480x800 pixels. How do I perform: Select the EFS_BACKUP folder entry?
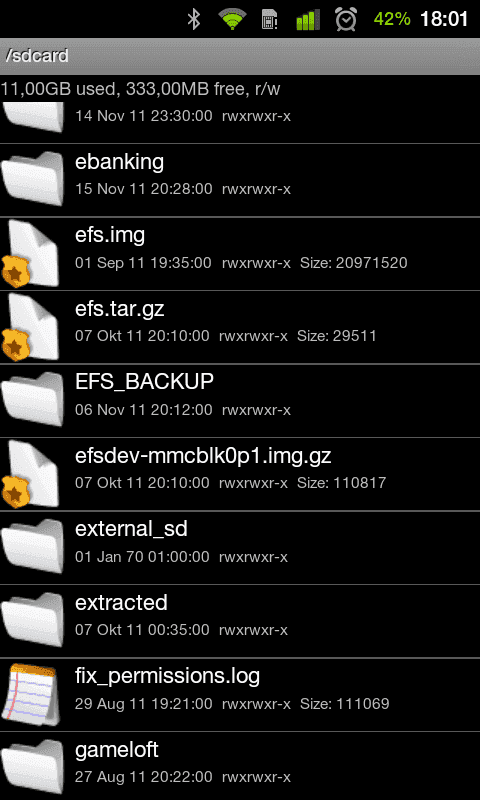click(x=240, y=401)
